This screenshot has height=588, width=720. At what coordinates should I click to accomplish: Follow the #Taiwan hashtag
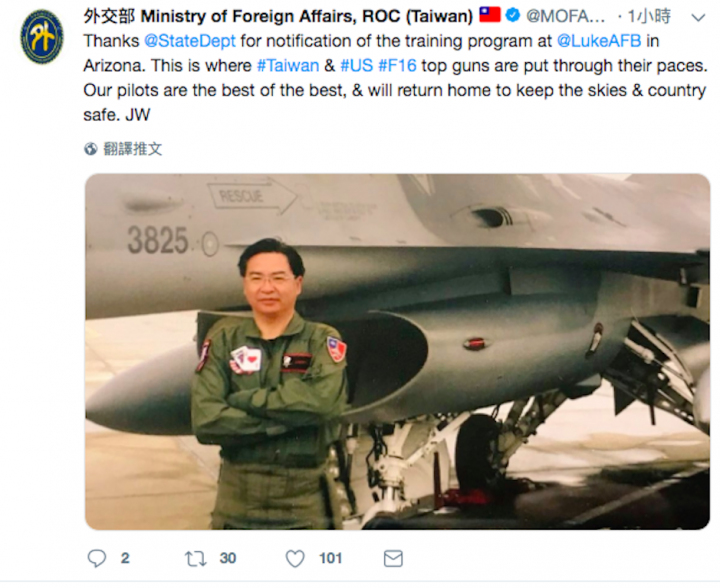[x=288, y=66]
